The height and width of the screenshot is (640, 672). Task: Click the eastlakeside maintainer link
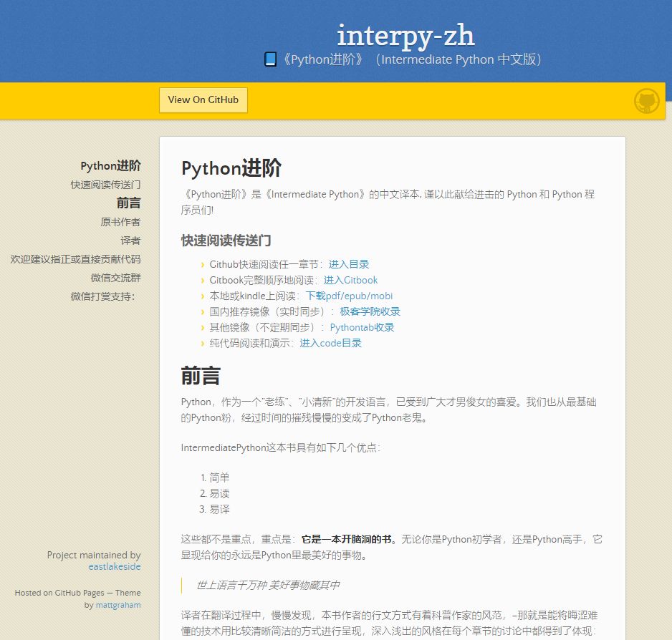point(115,566)
